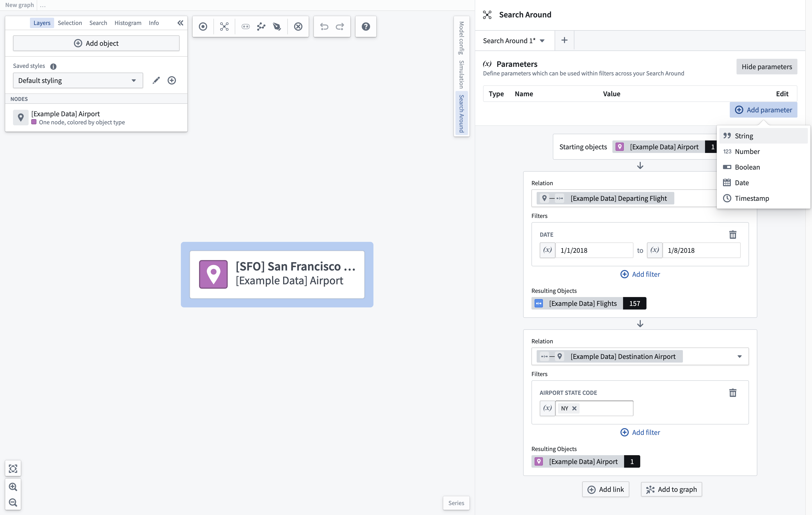Fit graph to screen icon
This screenshot has height=515, width=812.
(13, 468)
